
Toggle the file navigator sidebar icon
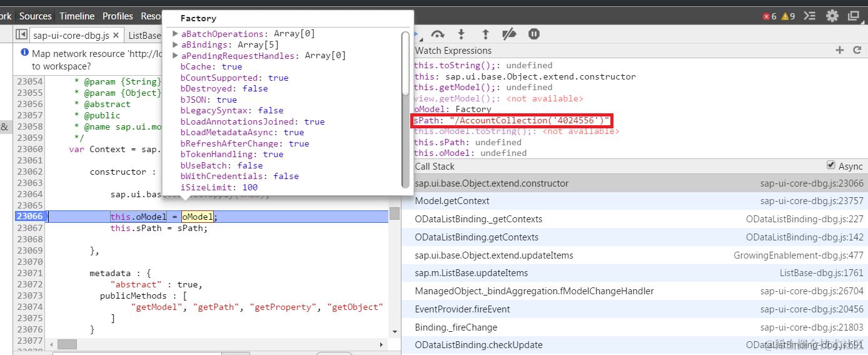click(21, 34)
